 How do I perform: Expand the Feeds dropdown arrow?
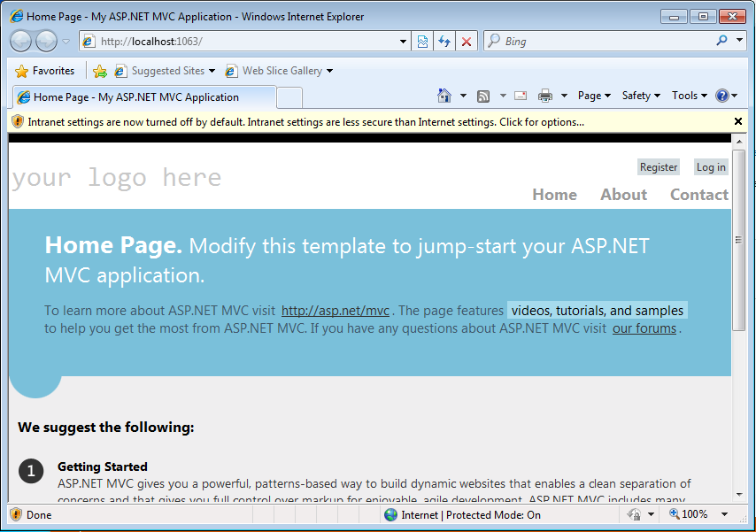tap(503, 96)
